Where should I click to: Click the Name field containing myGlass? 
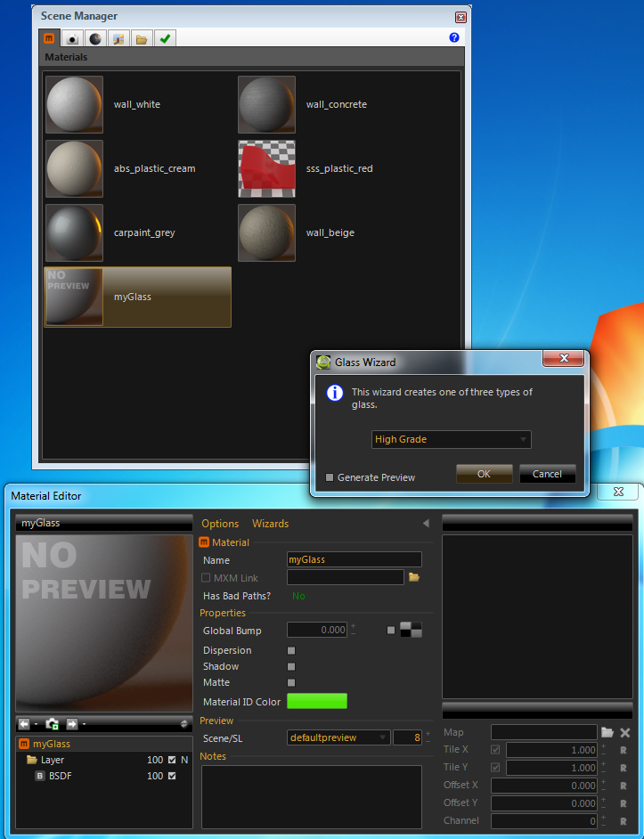click(355, 559)
